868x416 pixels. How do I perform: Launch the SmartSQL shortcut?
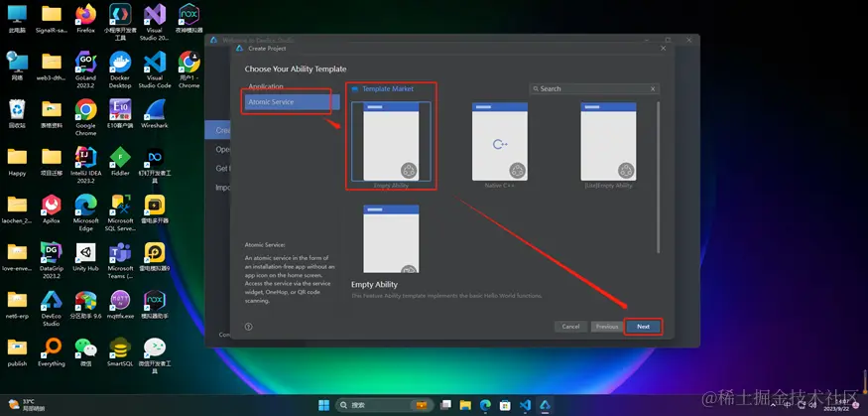(x=120, y=351)
